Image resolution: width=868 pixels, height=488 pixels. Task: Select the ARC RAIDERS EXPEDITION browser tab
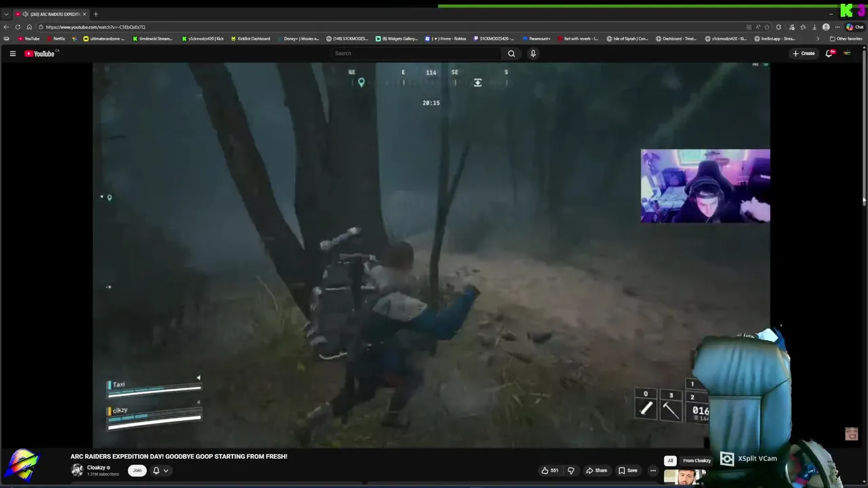pyautogui.click(x=52, y=14)
